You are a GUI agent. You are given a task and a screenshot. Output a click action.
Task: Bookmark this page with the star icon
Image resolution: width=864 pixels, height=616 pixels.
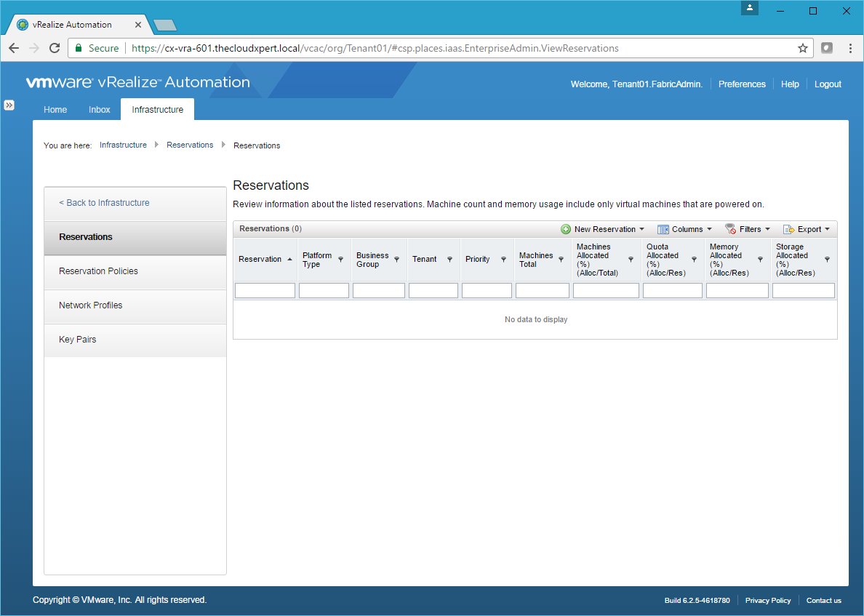(803, 48)
